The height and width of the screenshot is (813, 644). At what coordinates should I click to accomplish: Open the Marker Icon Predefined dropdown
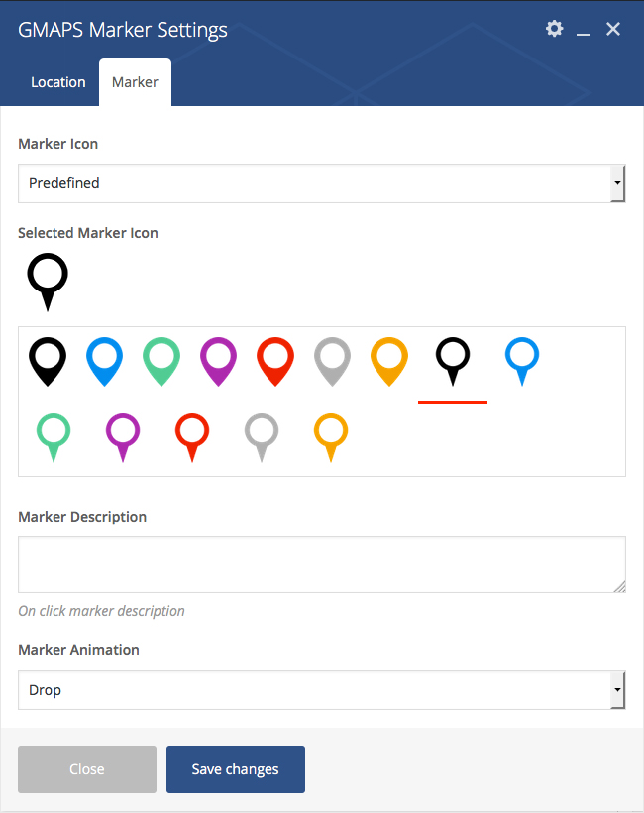tap(322, 183)
